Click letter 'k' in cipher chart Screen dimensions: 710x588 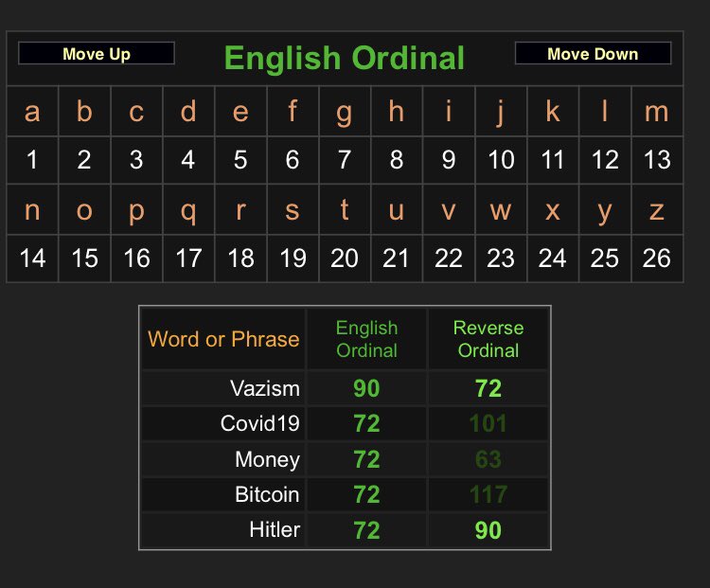(x=553, y=111)
